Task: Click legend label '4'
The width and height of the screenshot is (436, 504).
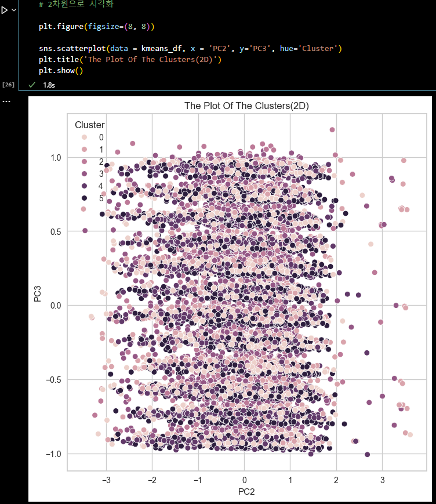Action: (x=101, y=186)
